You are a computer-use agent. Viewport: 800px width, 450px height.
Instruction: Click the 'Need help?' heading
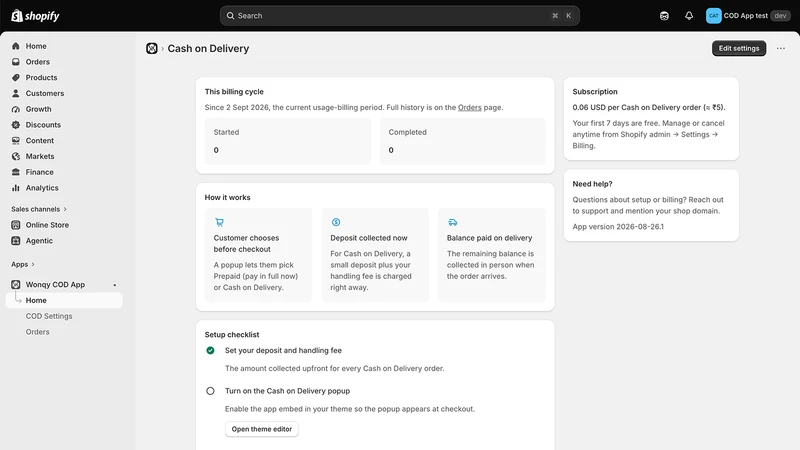click(x=592, y=184)
